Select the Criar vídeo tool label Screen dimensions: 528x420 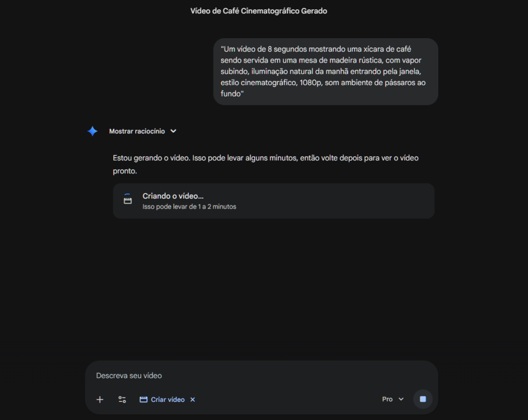[x=168, y=399]
